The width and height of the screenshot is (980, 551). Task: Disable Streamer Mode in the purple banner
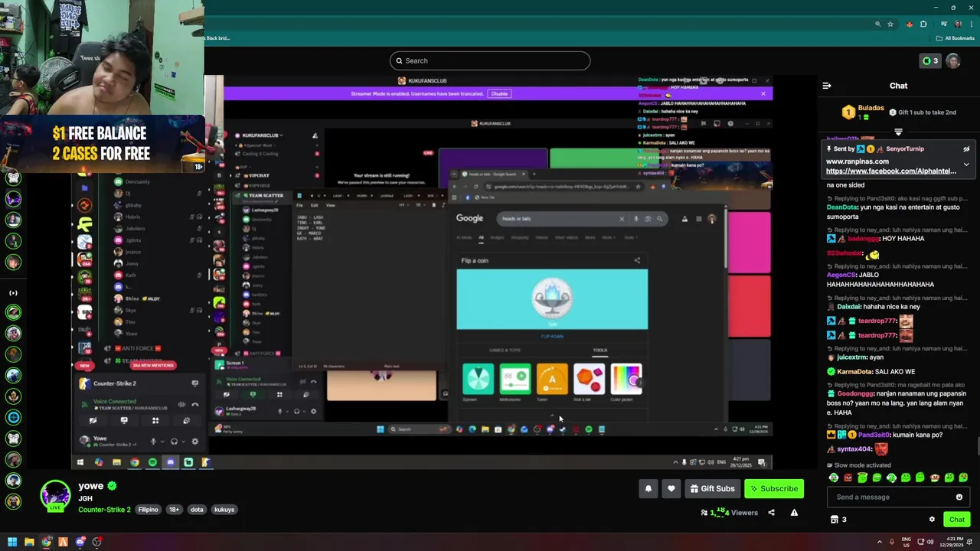[x=499, y=93]
